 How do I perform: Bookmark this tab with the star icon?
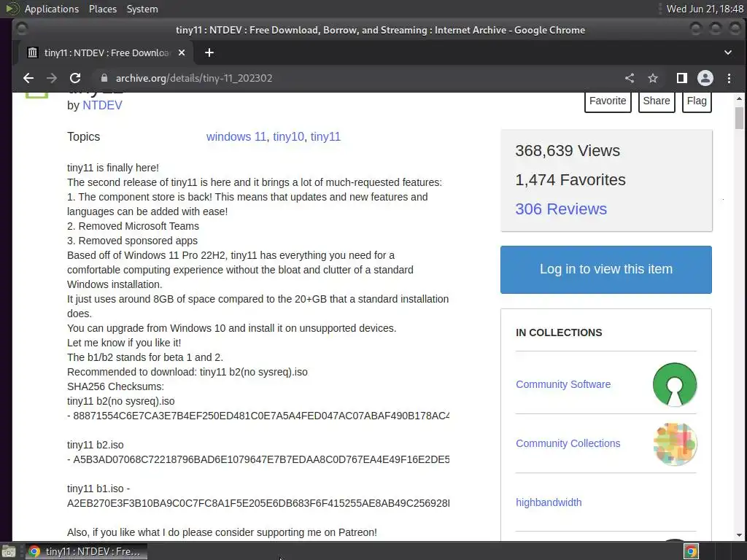pyautogui.click(x=653, y=78)
